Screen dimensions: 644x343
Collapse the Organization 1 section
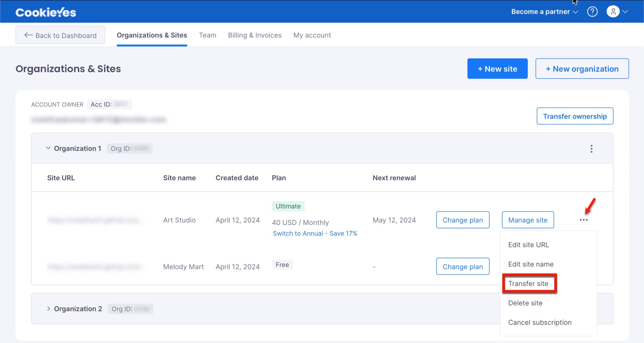(x=48, y=148)
